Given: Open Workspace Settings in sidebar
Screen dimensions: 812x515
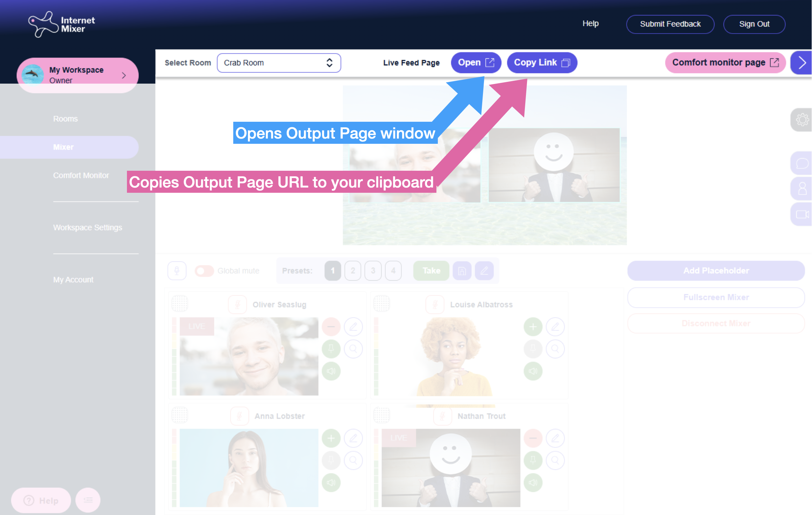Looking at the screenshot, I should (87, 227).
